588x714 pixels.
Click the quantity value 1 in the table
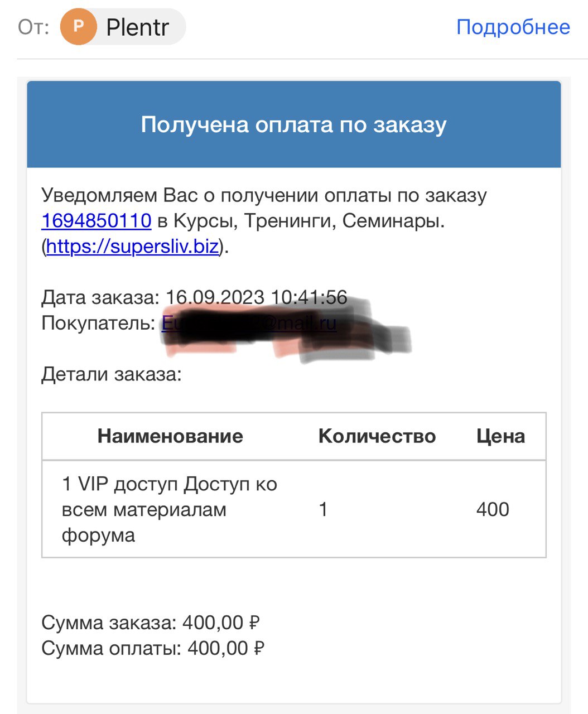tap(323, 509)
